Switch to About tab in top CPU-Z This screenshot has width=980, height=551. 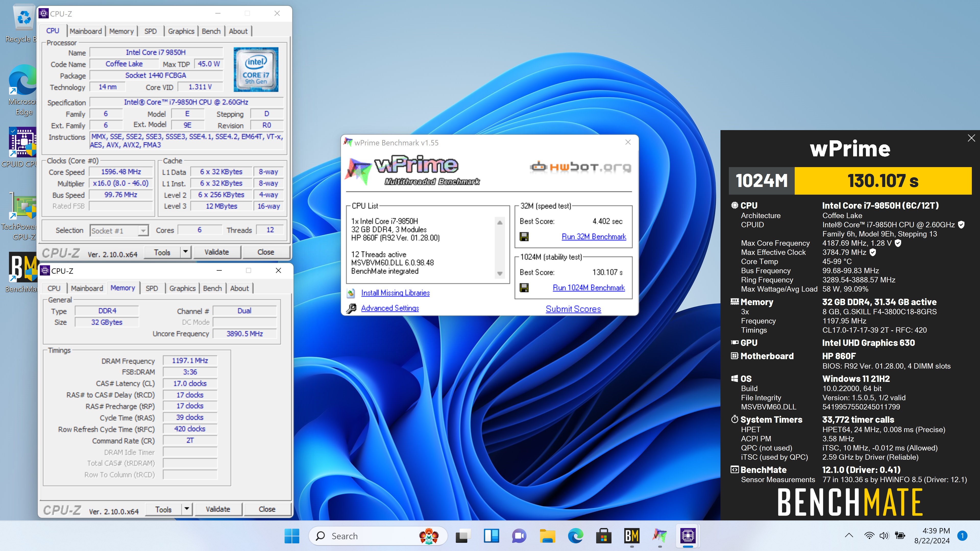pyautogui.click(x=238, y=31)
